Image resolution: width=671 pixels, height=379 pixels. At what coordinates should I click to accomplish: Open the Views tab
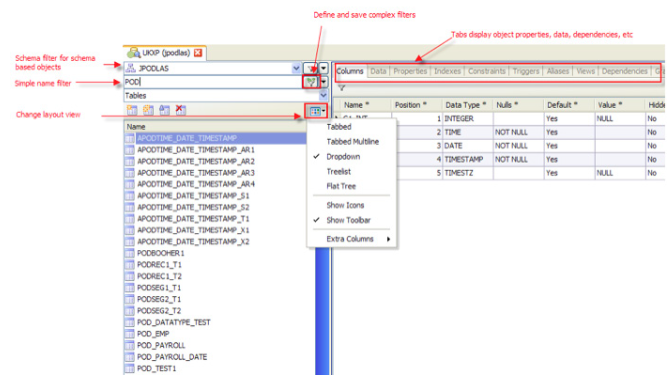point(585,71)
